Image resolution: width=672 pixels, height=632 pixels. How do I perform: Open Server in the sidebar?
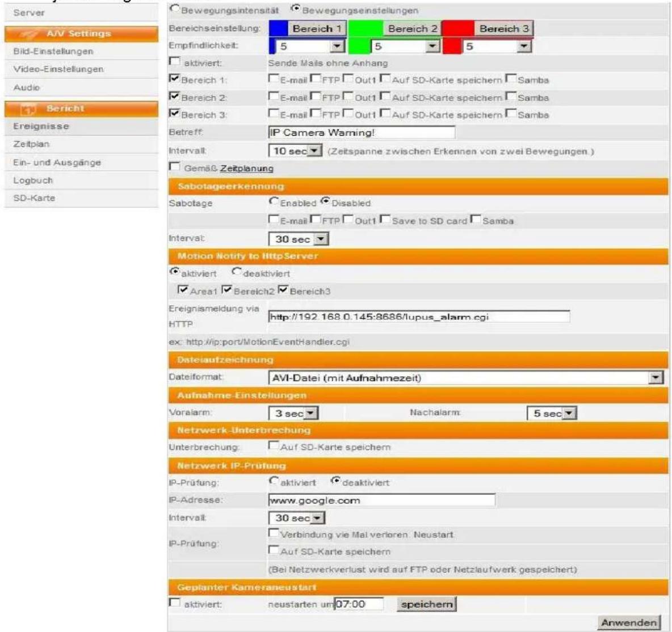coord(81,13)
